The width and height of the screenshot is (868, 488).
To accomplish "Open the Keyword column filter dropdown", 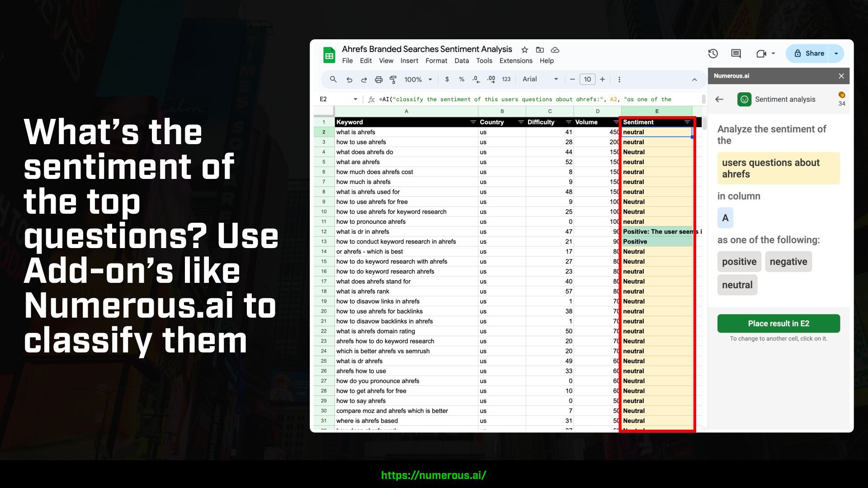I will coord(473,122).
